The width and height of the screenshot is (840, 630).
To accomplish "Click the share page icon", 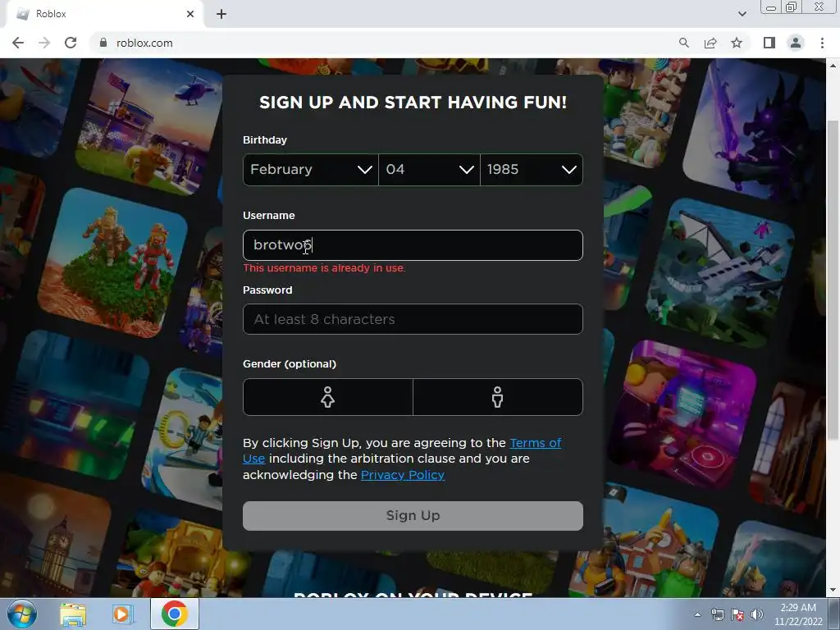I will (x=710, y=43).
